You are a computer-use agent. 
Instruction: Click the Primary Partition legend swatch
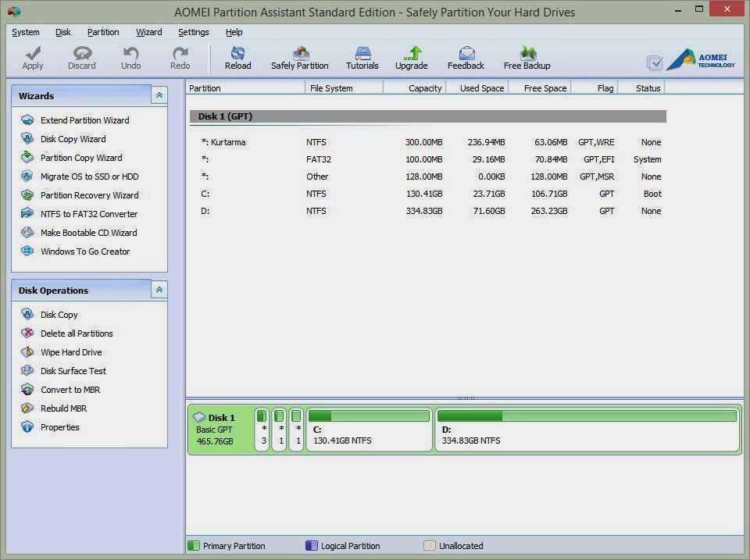pos(194,546)
